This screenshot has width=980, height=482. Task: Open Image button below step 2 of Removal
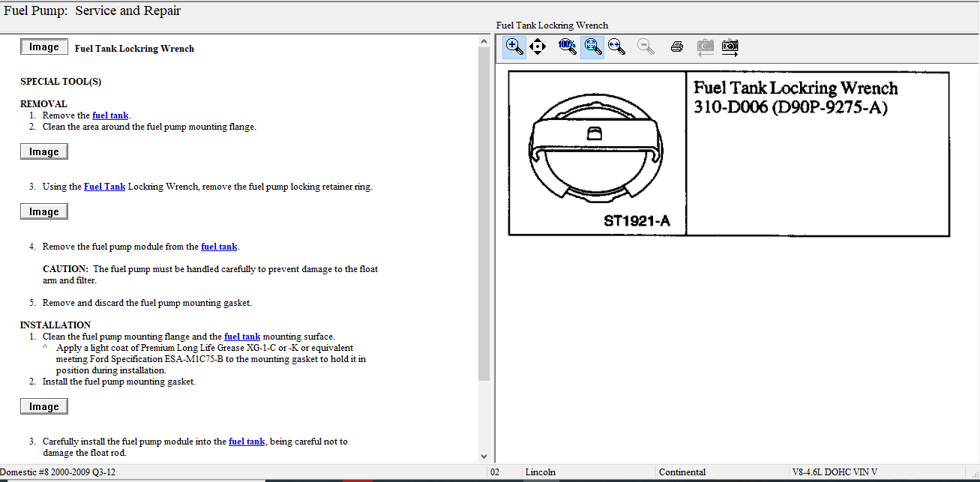pyautogui.click(x=44, y=152)
